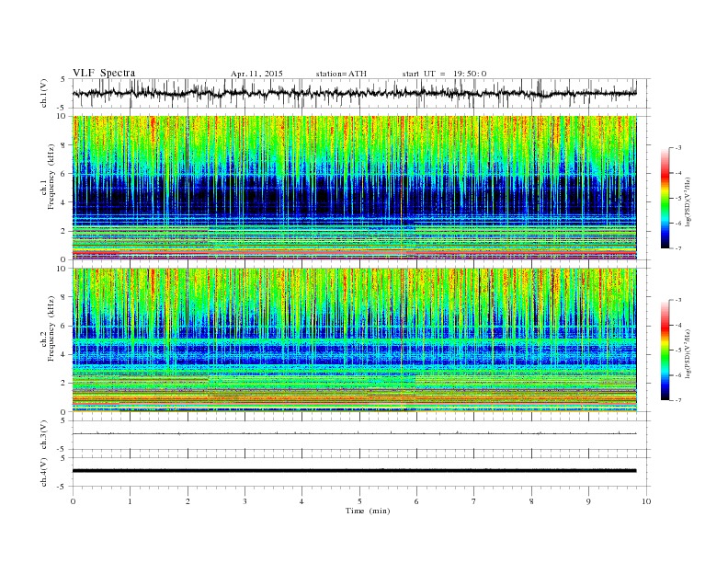This screenshot has width=728, height=563.
Task: Click the "ch.2 Frequency (kHz)" axis label
Action: [48, 328]
